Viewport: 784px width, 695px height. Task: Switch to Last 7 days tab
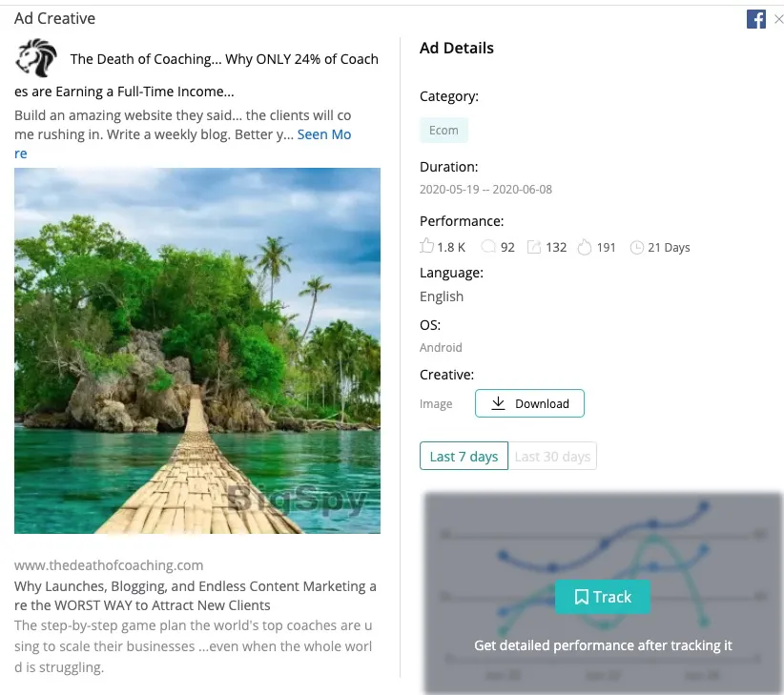(x=464, y=457)
